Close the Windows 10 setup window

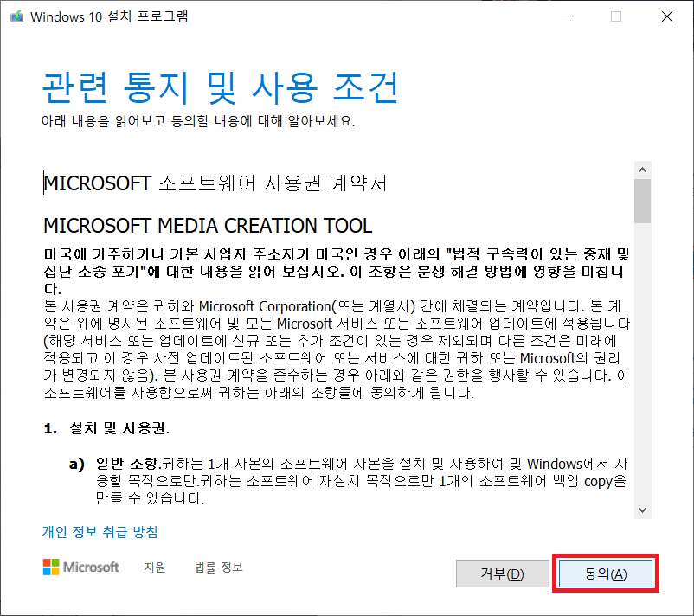(x=667, y=16)
